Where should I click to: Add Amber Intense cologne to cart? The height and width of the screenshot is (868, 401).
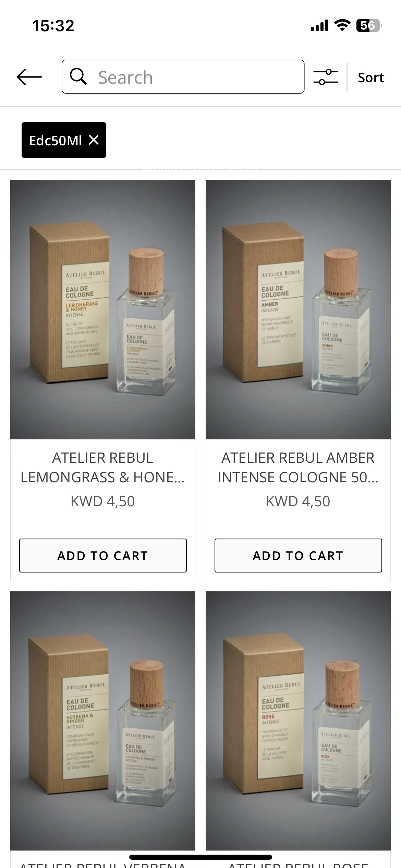point(298,555)
